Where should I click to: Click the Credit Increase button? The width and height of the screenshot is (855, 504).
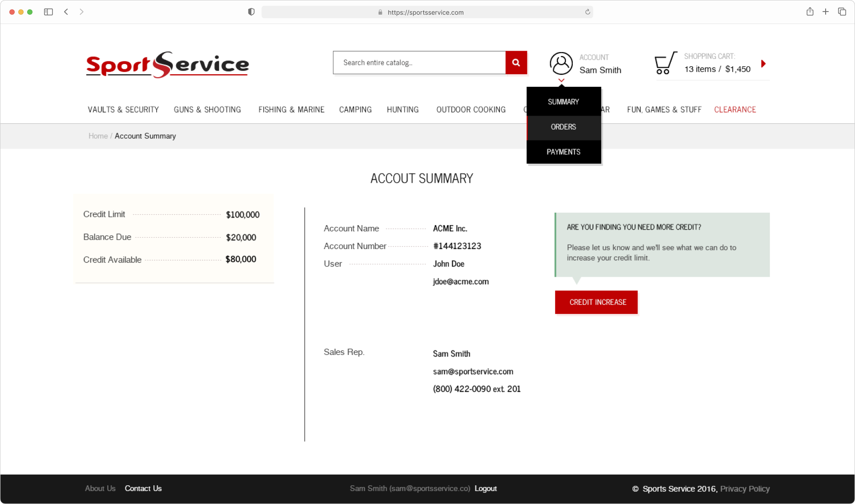596,302
